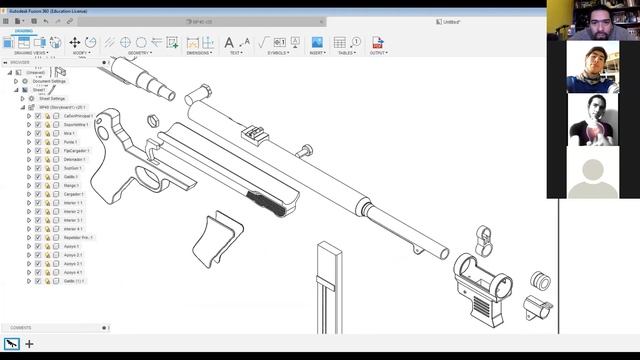640x360 pixels.
Task: Select the Section View tool
Action: [40, 42]
